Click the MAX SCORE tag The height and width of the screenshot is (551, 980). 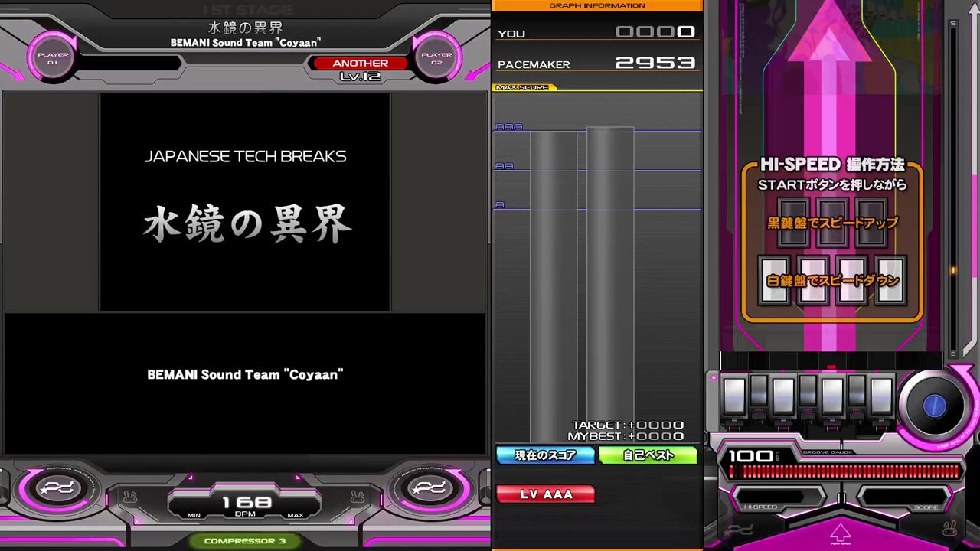click(x=523, y=87)
